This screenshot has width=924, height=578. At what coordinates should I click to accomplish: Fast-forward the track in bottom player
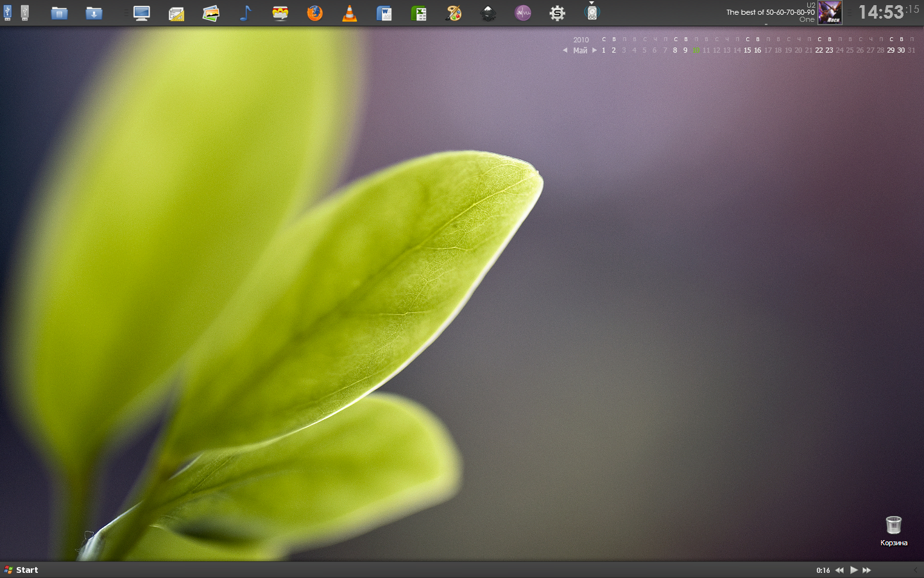867,570
